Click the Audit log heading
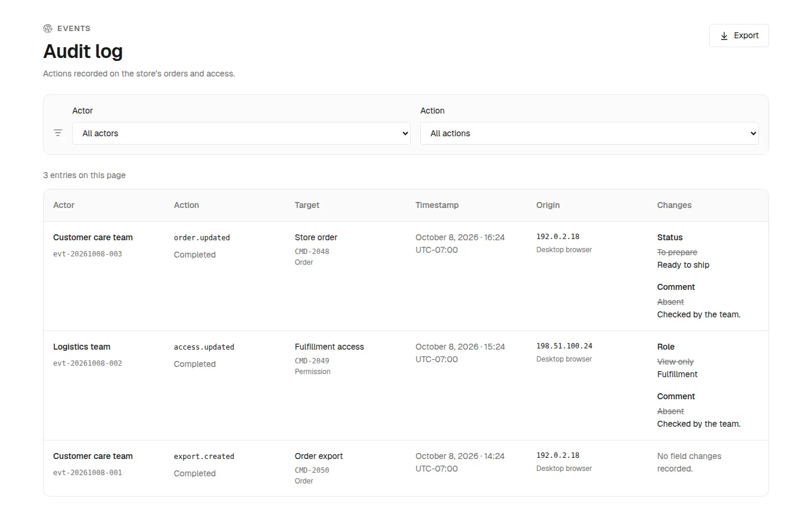Viewport: 812px width, 508px height. [x=83, y=51]
